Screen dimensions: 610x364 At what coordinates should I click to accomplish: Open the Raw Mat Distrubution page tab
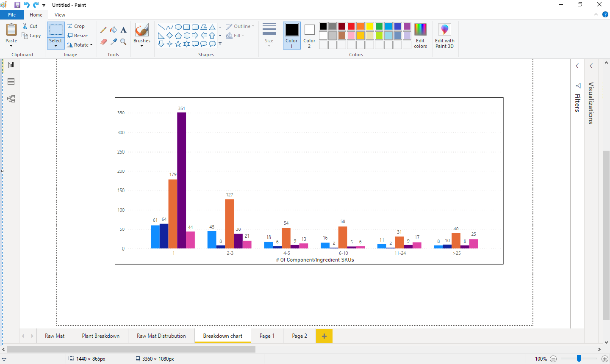161,336
